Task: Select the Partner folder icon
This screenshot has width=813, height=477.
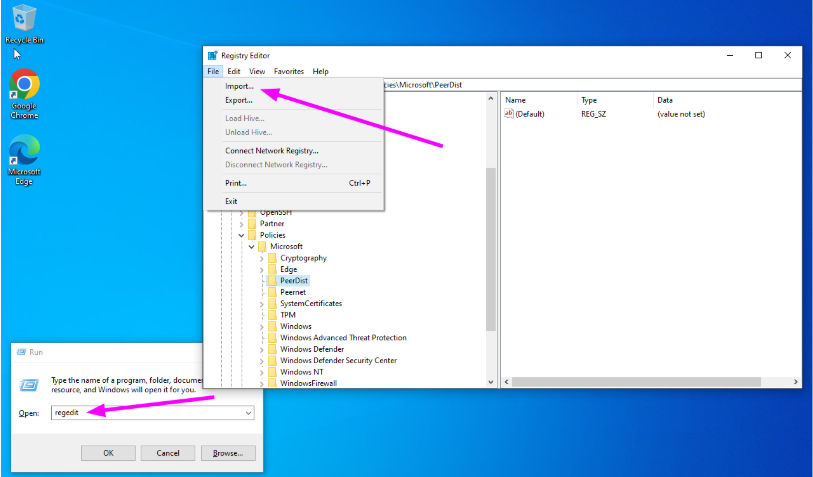Action: [x=253, y=223]
